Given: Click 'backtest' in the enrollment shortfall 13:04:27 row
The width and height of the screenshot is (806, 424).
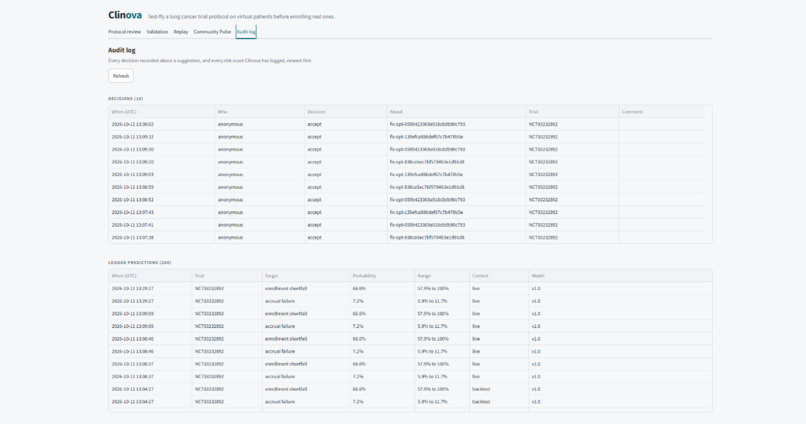Looking at the screenshot, I should point(481,390).
